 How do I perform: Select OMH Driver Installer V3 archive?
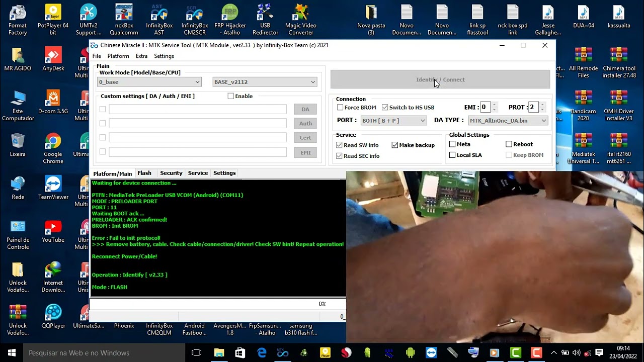point(619,106)
